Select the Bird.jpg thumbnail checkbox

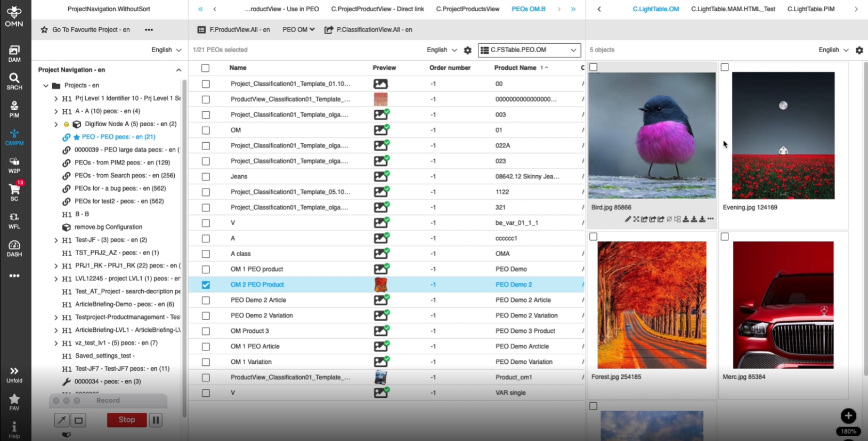pos(594,67)
